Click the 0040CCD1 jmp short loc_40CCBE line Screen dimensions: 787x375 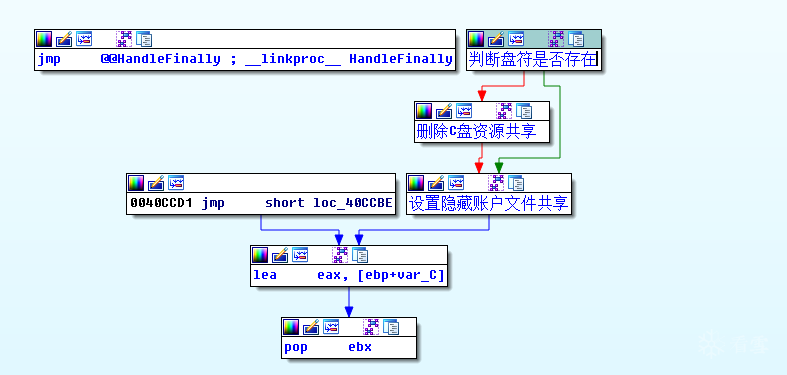point(261,203)
